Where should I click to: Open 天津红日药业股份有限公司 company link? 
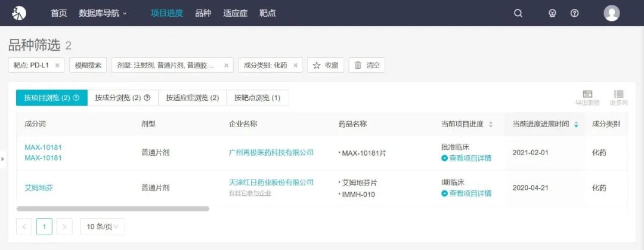tap(271, 182)
